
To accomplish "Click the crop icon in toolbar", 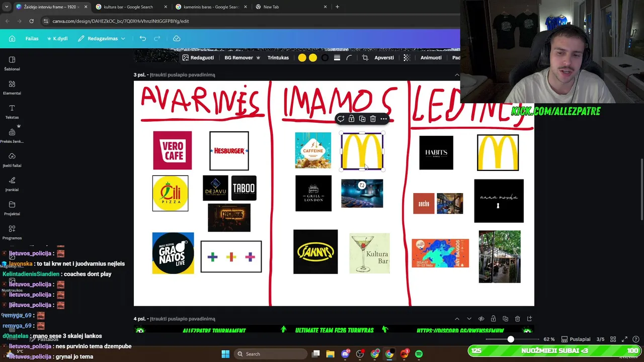I will 365,58.
